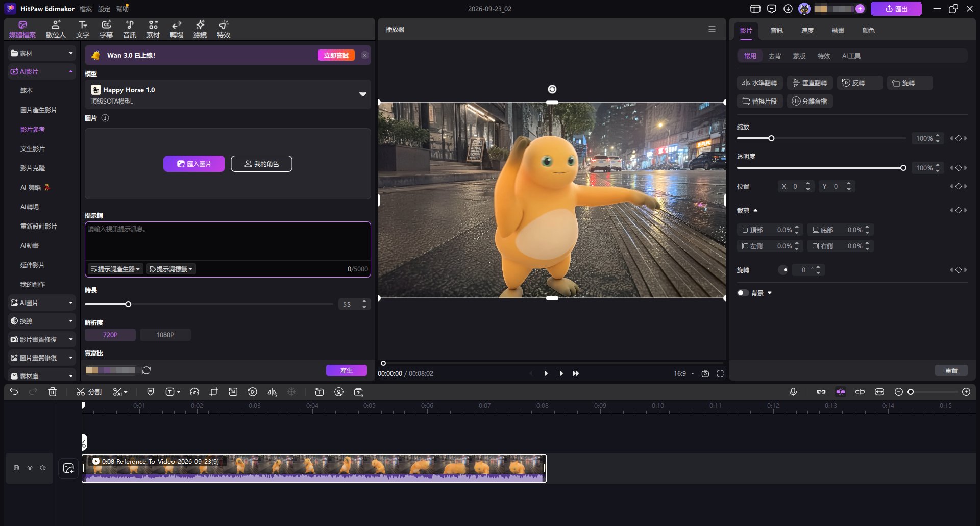Viewport: 980px width, 526px height.
Task: Refresh the credits with the circular arrow icon
Action: 146,370
